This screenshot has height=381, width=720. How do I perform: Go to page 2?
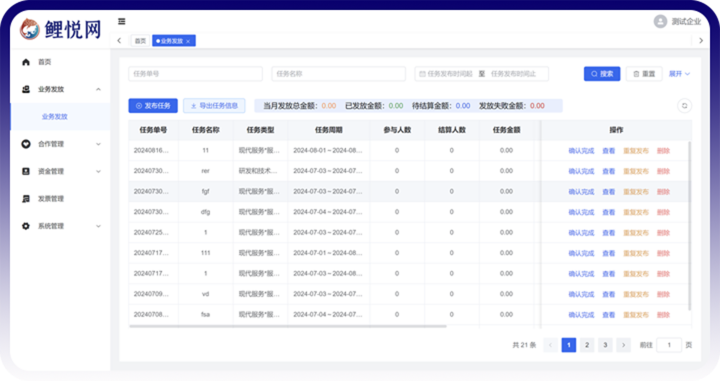point(587,345)
